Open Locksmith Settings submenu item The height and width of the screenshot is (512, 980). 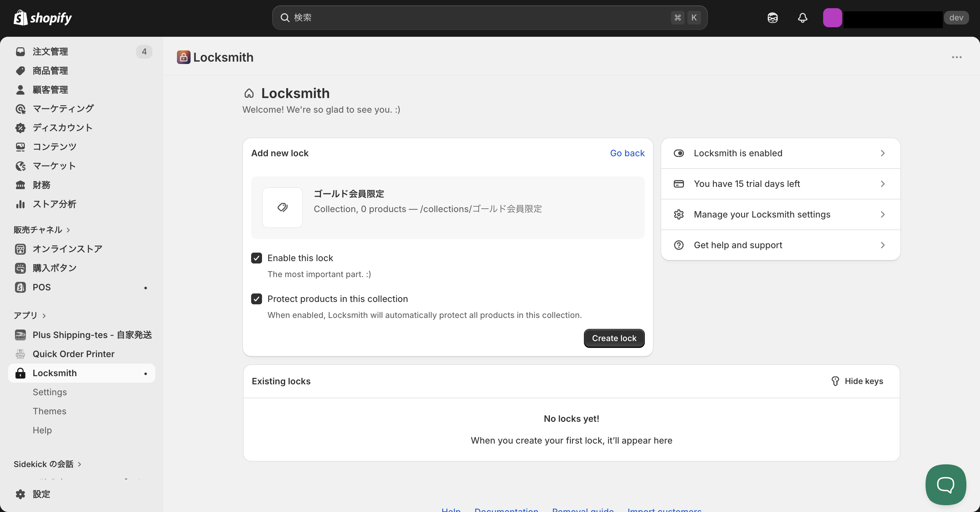(50, 392)
